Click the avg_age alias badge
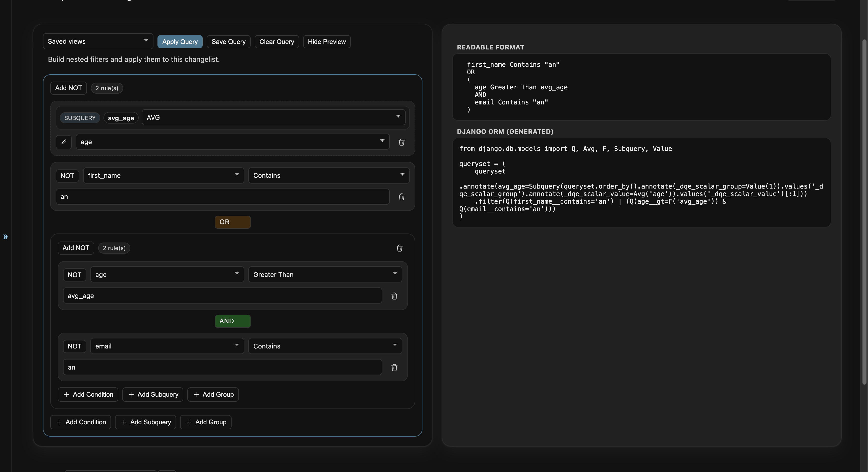Screen dimensions: 868x472 click(121, 118)
